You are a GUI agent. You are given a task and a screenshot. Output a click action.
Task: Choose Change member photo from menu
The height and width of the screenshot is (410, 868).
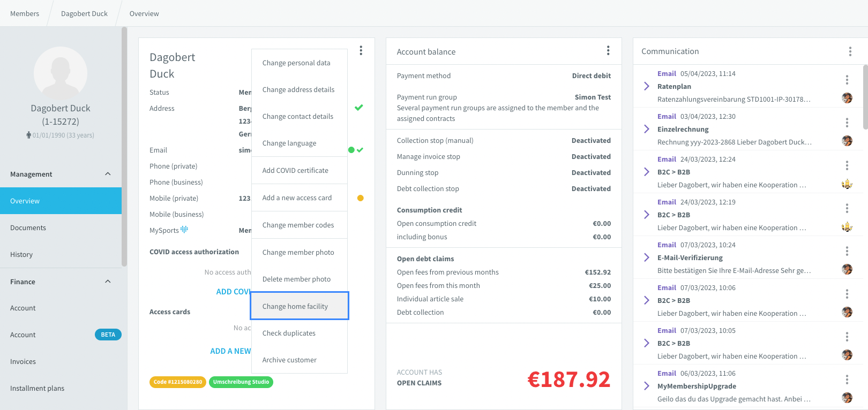point(300,252)
